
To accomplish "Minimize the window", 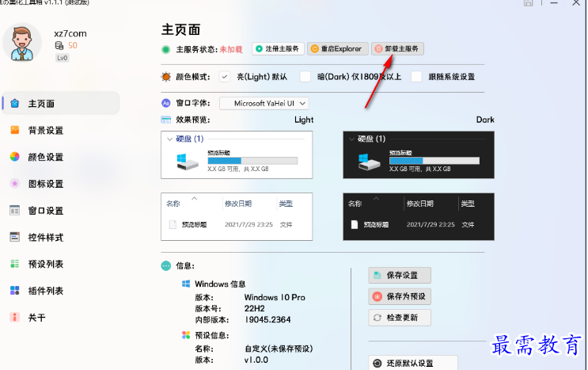I will pos(554,3).
